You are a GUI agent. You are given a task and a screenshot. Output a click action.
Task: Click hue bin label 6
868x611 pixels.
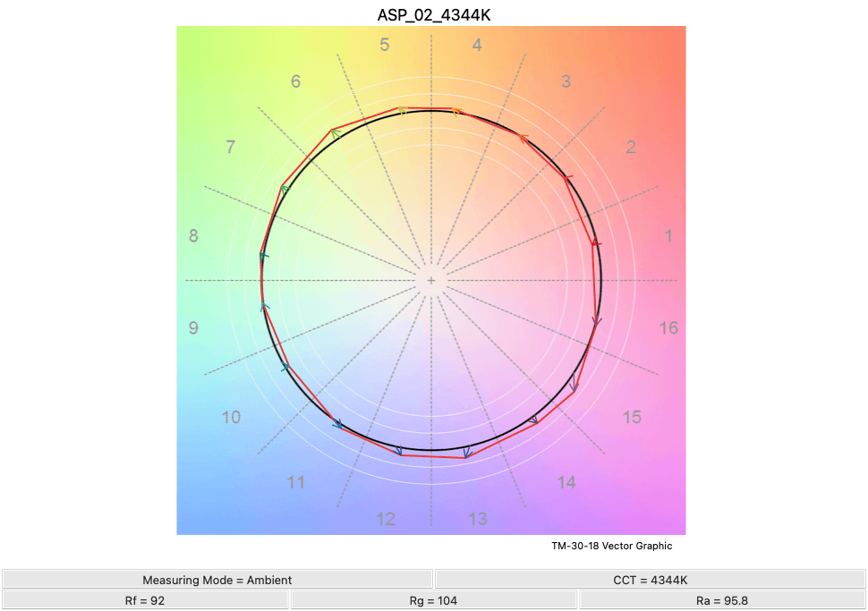[295, 81]
